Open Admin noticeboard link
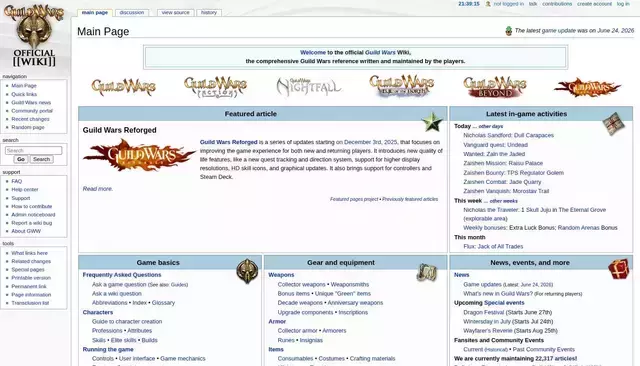 [x=33, y=215]
